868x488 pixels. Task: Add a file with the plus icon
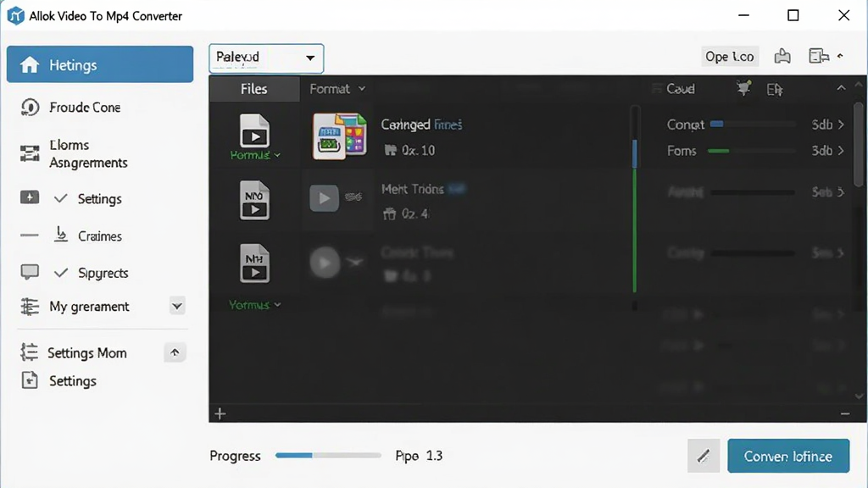pyautogui.click(x=220, y=413)
